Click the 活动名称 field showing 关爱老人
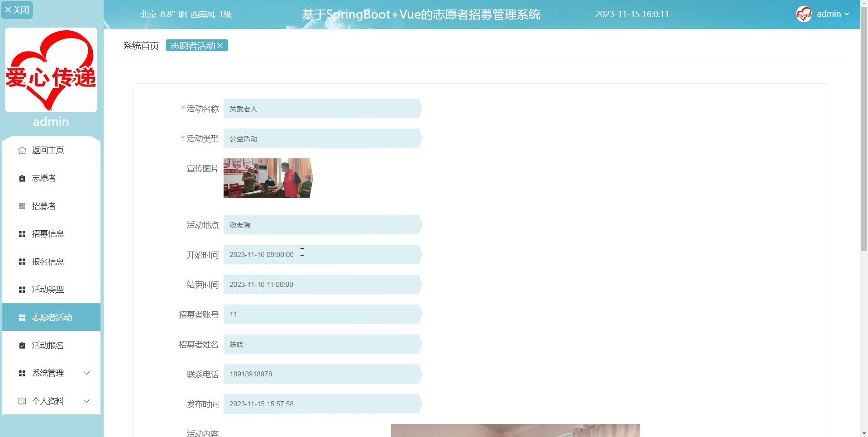868x437 pixels. 323,109
